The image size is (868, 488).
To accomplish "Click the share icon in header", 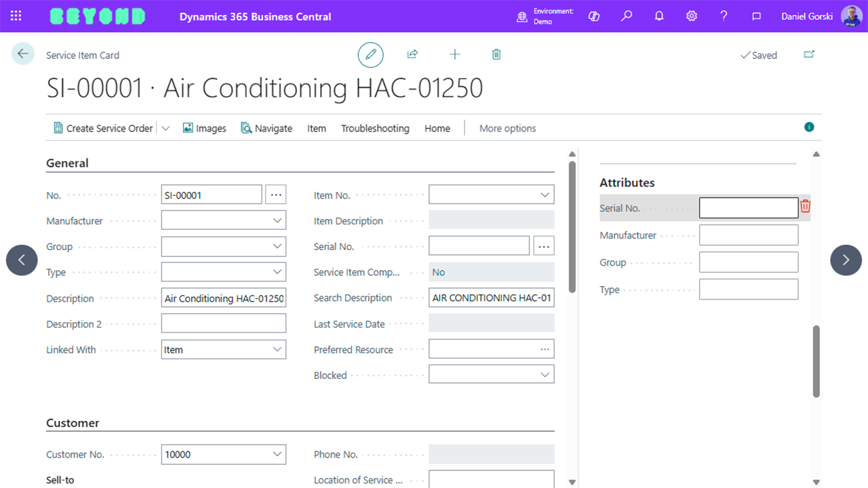I will (412, 54).
